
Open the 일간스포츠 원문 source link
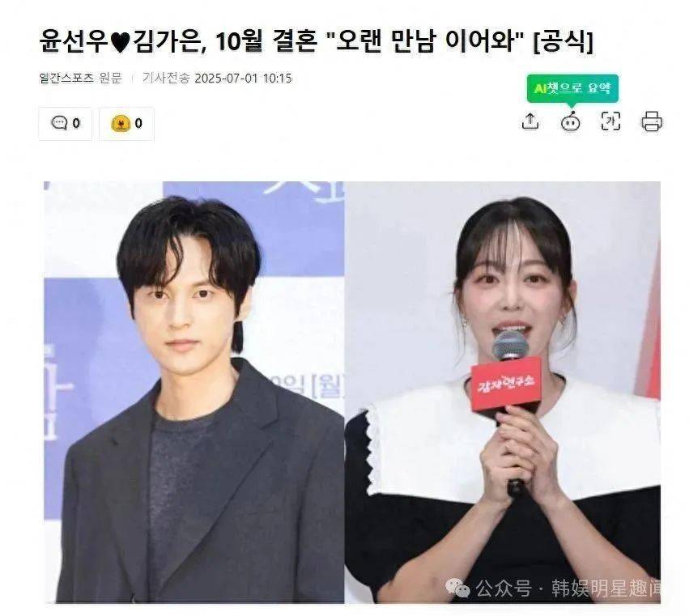pyautogui.click(x=80, y=79)
